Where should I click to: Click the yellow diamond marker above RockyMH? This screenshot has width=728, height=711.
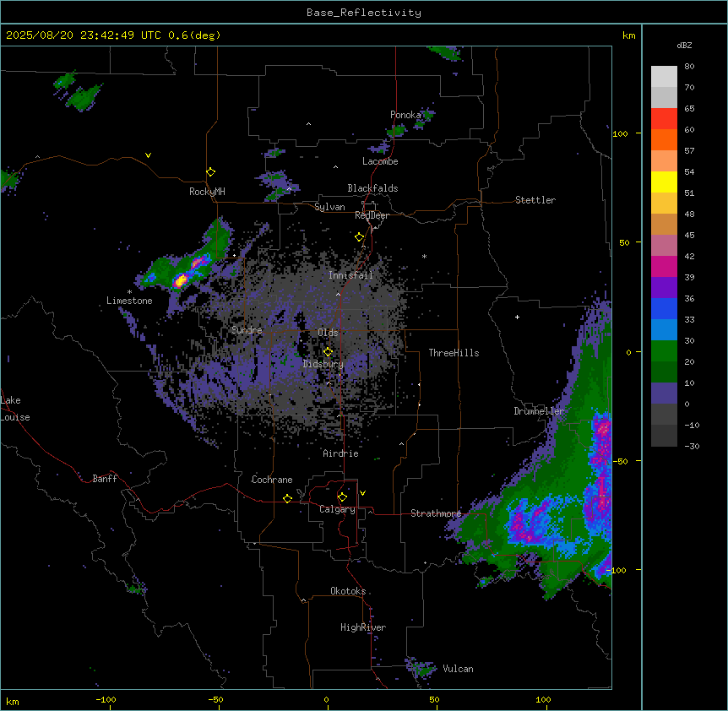click(211, 172)
